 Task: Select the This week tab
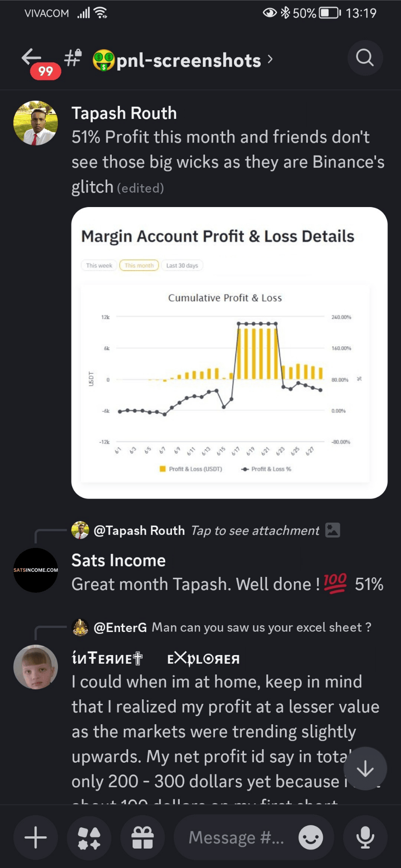pyautogui.click(x=99, y=265)
